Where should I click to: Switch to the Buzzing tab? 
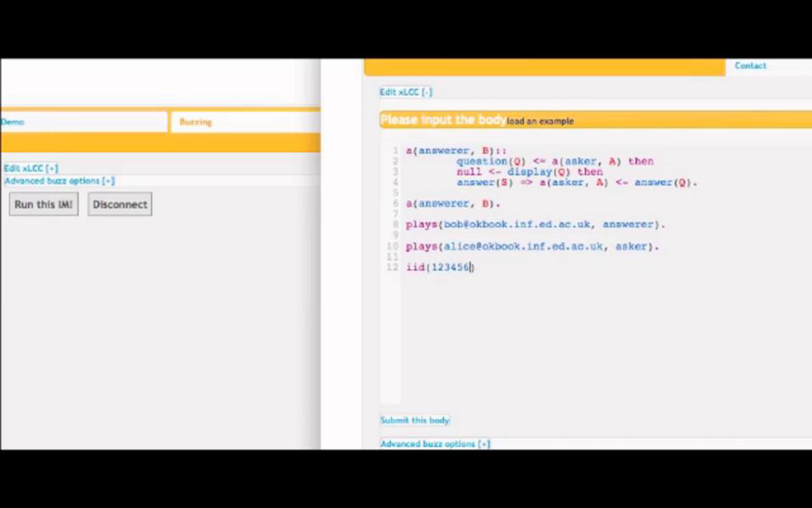coord(196,122)
